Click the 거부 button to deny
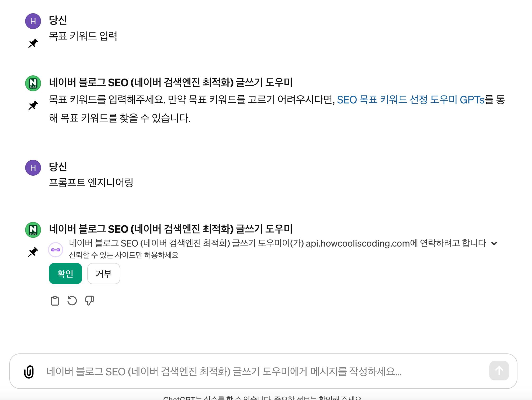 104,274
